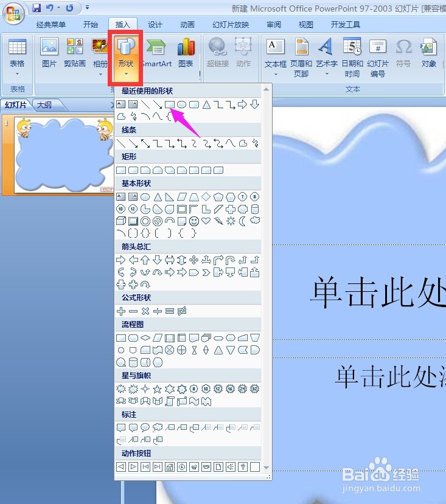The height and width of the screenshot is (504, 446).
Task: Choose the first rectangle under 矩形
Action: 121,170
